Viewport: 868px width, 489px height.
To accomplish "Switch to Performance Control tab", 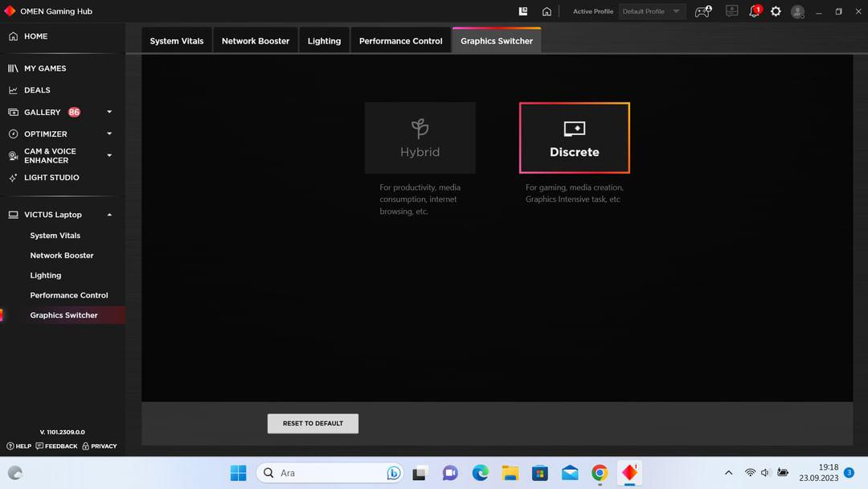I will coord(400,40).
